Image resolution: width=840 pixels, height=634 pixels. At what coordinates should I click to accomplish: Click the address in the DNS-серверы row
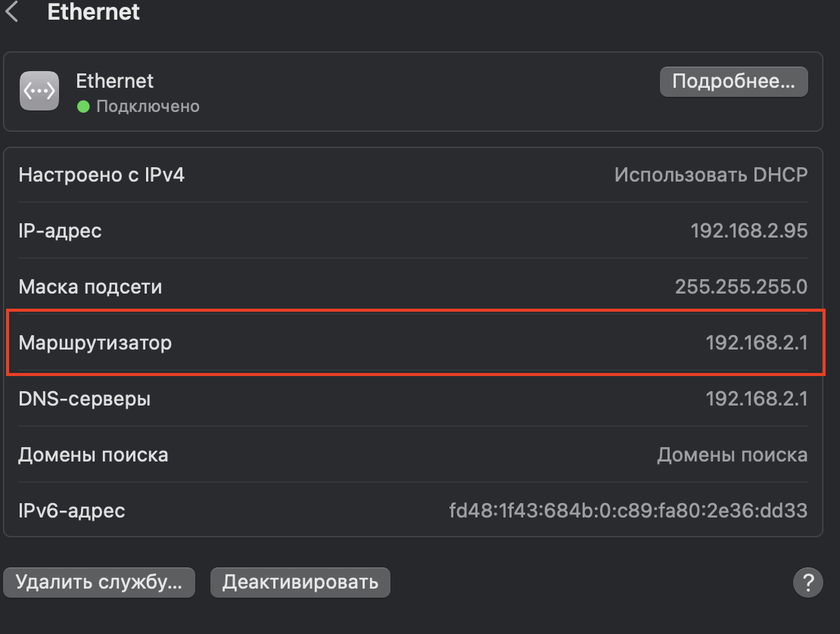(x=756, y=399)
